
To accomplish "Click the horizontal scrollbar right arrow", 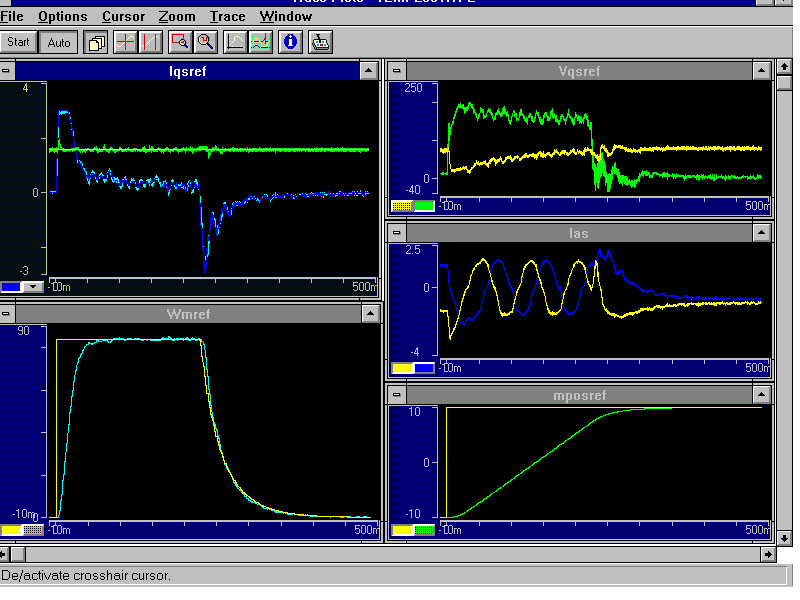I will click(768, 554).
